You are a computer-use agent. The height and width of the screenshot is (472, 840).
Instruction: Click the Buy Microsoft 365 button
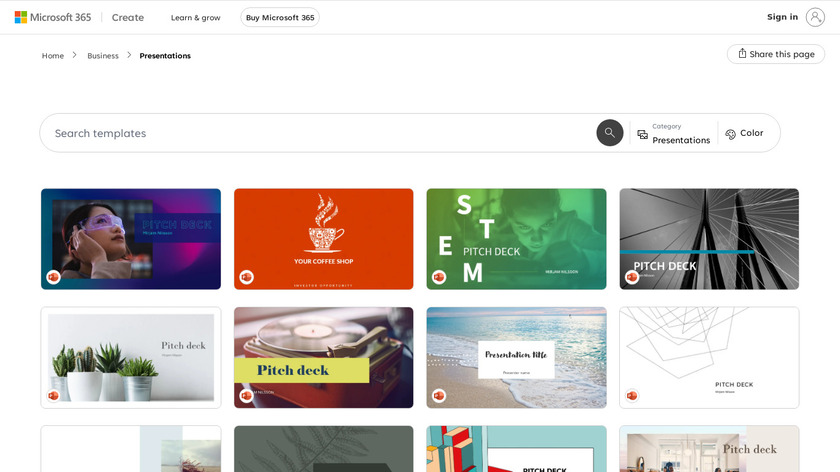point(280,17)
